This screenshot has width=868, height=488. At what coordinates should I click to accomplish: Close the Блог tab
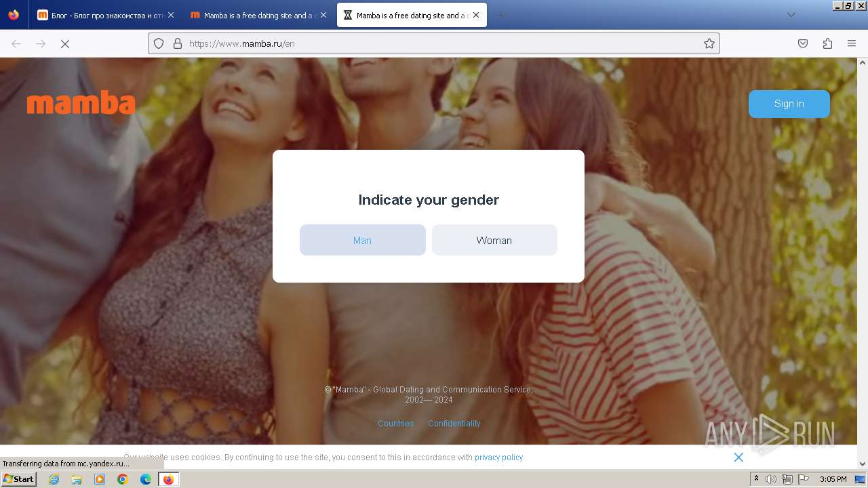tap(171, 15)
